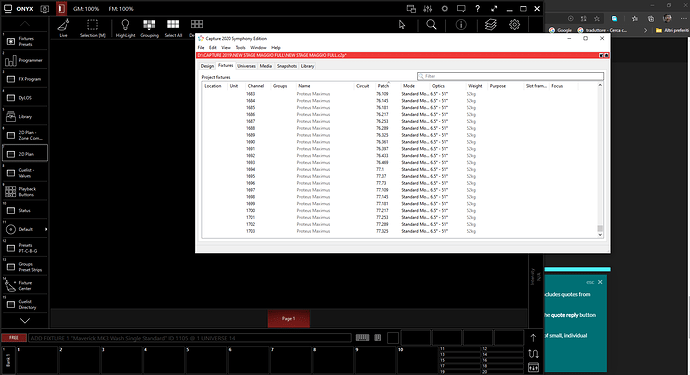Image resolution: width=690 pixels, height=375 pixels.
Task: Open the FX Program sidebar view
Action: pyautogui.click(x=25, y=79)
